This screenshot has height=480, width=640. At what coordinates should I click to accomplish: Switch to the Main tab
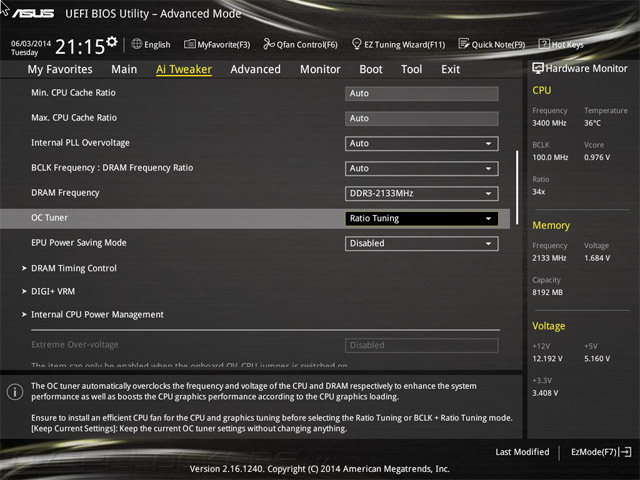pos(124,69)
